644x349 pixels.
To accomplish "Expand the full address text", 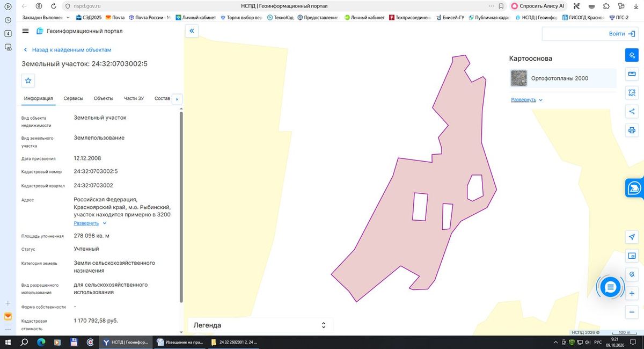I will [x=90, y=223].
